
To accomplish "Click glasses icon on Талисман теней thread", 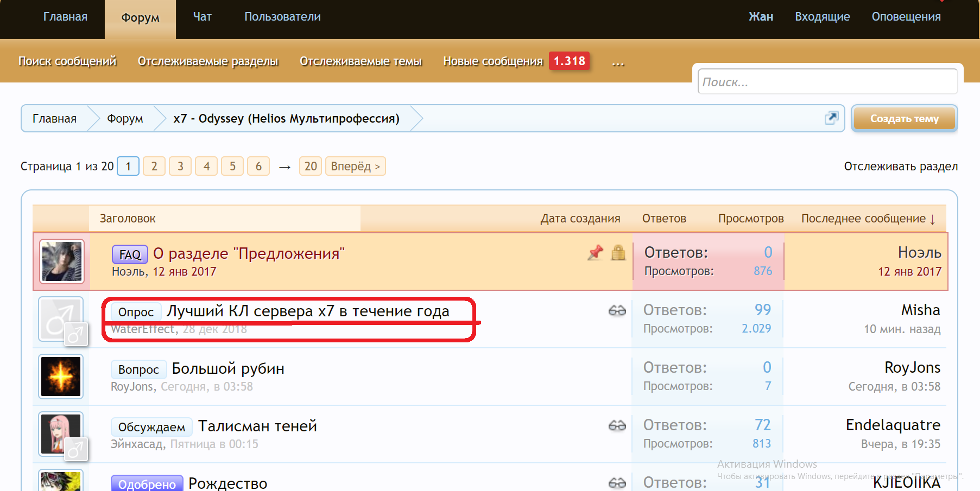I will pyautogui.click(x=617, y=426).
